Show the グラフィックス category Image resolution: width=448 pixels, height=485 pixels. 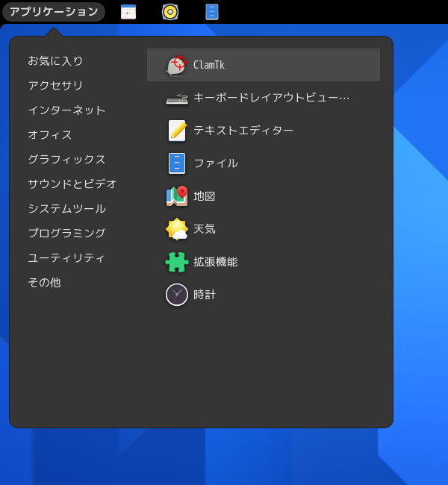(x=66, y=160)
